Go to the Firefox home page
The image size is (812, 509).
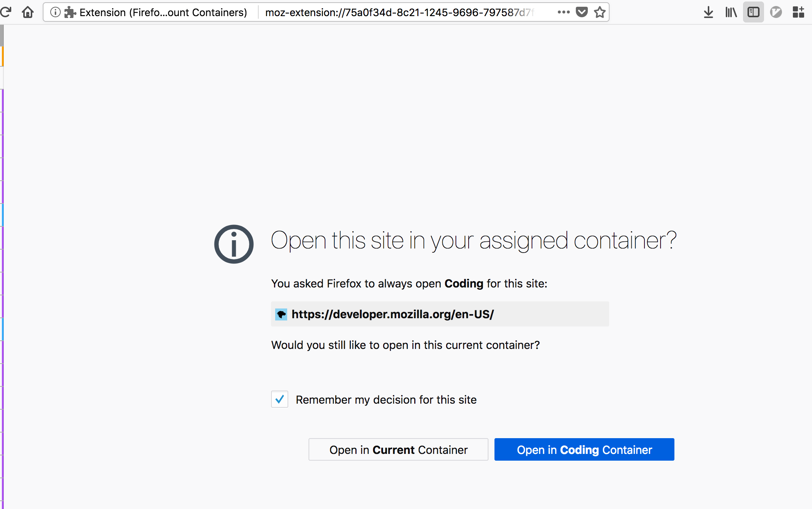click(x=28, y=12)
